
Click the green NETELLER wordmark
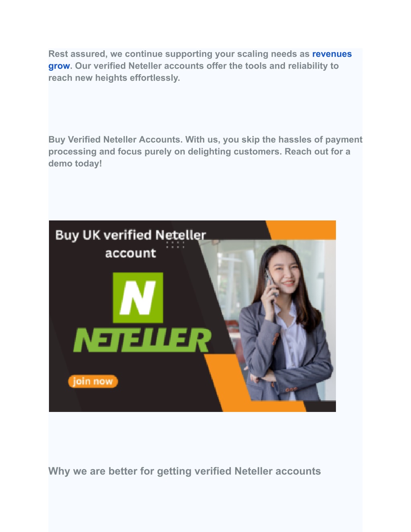142,340
